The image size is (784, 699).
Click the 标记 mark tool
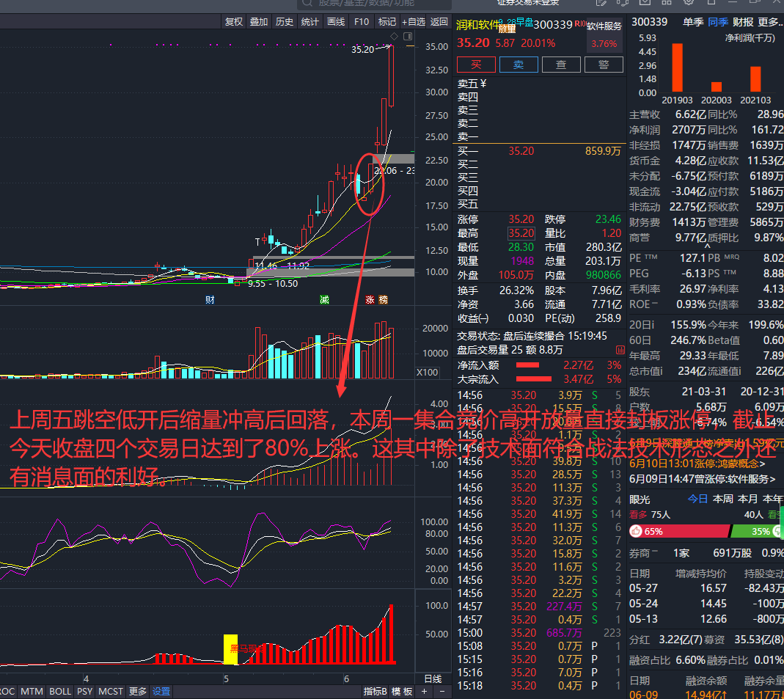click(x=387, y=21)
